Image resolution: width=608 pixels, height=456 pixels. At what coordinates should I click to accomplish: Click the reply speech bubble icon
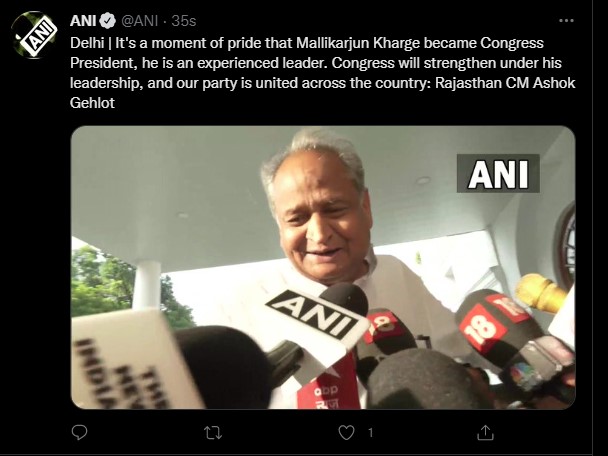click(x=79, y=432)
